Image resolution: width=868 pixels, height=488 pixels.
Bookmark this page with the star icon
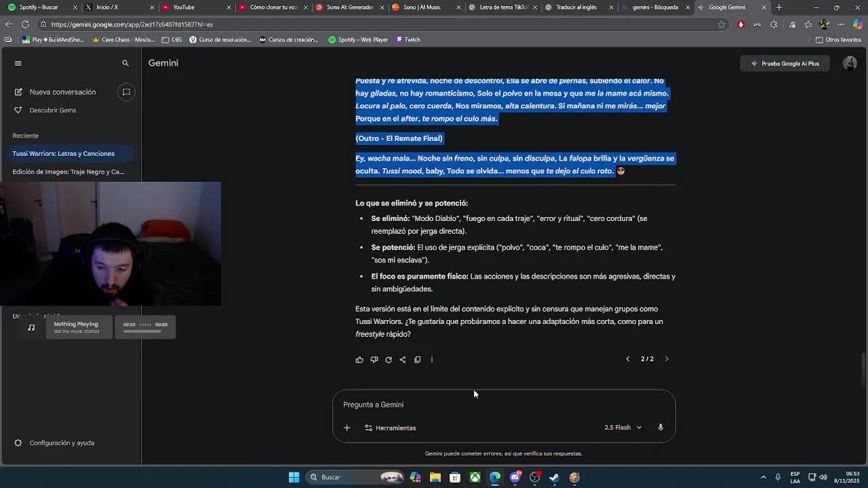(722, 24)
